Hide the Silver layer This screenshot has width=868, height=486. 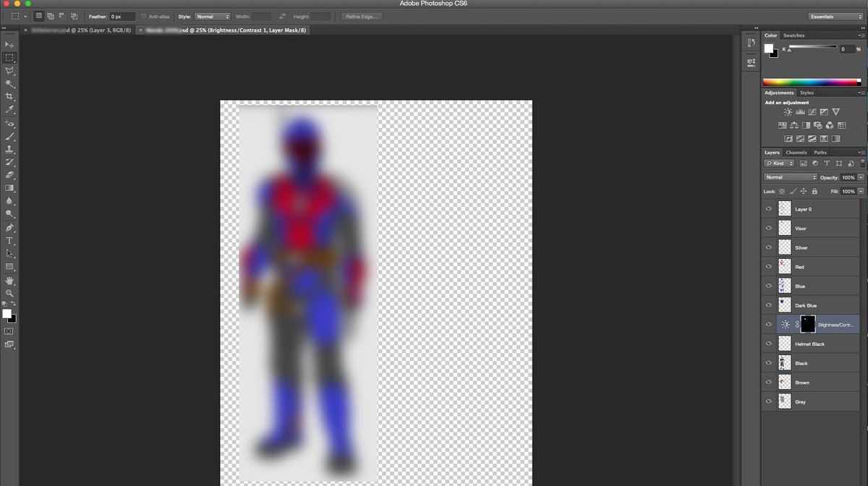[769, 247]
